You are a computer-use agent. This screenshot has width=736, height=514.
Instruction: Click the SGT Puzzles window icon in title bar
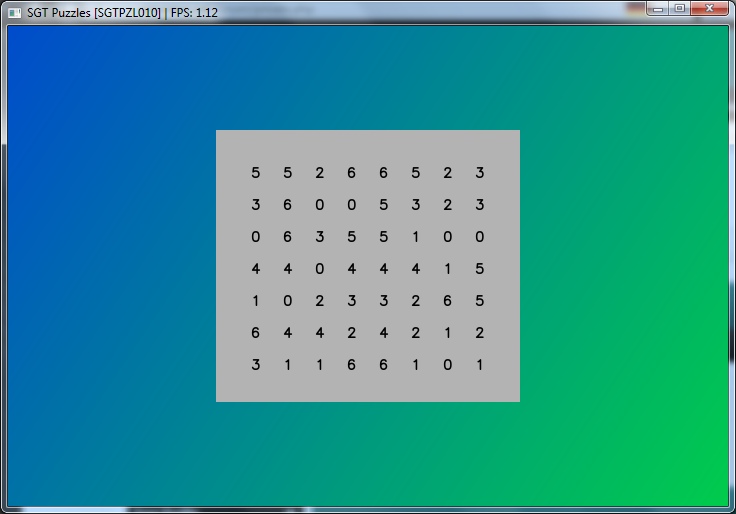15,13
